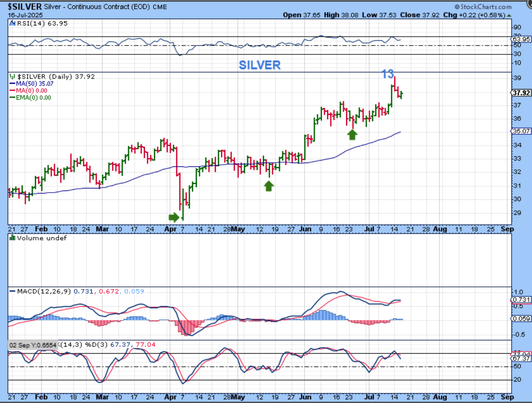Click the Volume undef label
This screenshot has width=532, height=403.
pyautogui.click(x=42, y=238)
